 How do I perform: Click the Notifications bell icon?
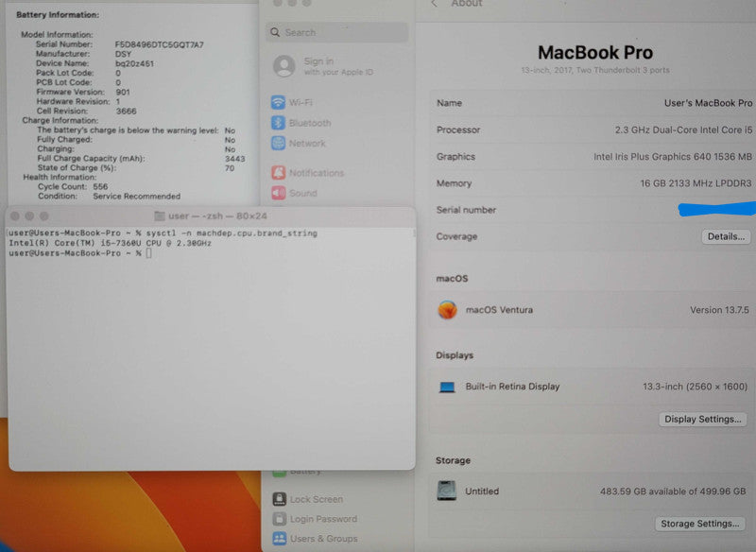tap(278, 173)
